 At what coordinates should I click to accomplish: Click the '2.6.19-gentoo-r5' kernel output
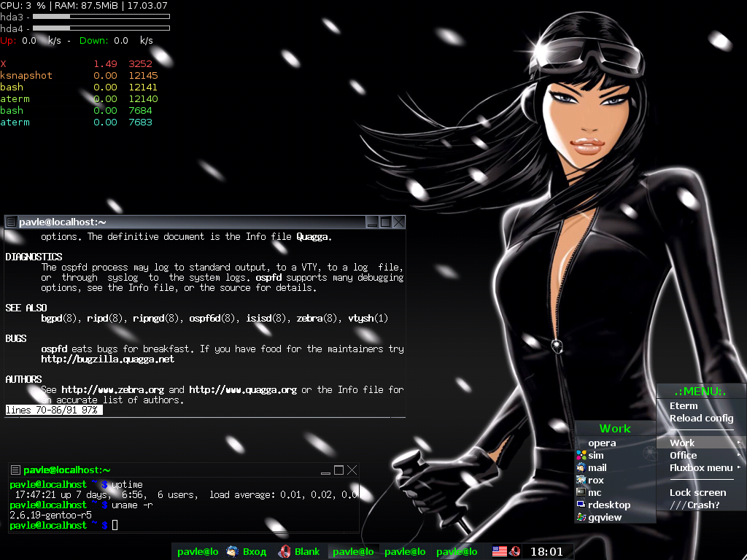click(x=50, y=515)
